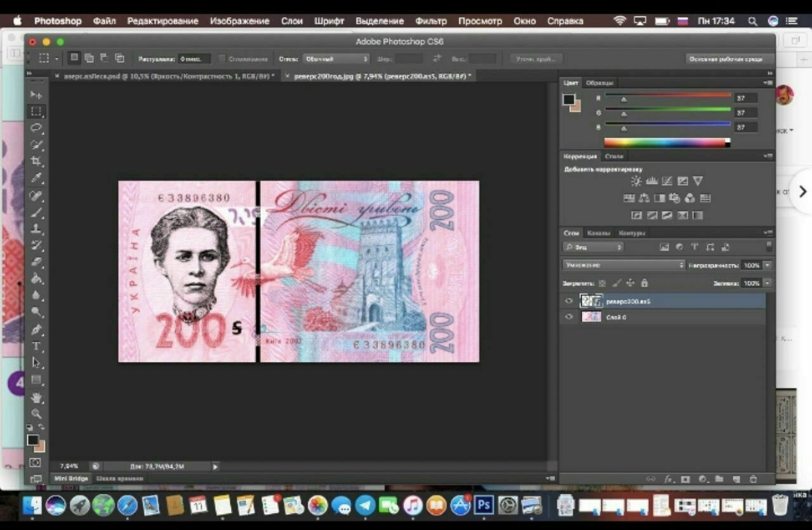The width and height of the screenshot is (812, 530).
Task: Select the Rectangle shape tool
Action: [x=36, y=380]
